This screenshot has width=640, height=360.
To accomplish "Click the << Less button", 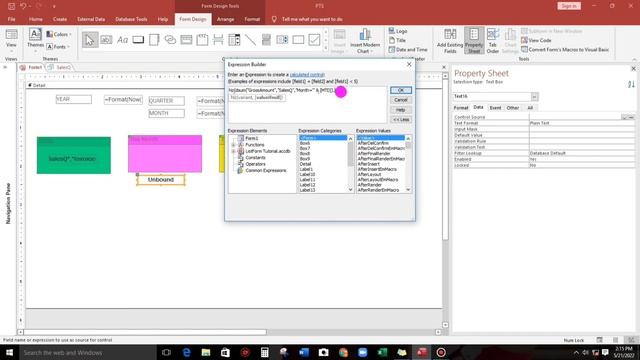I will point(400,120).
